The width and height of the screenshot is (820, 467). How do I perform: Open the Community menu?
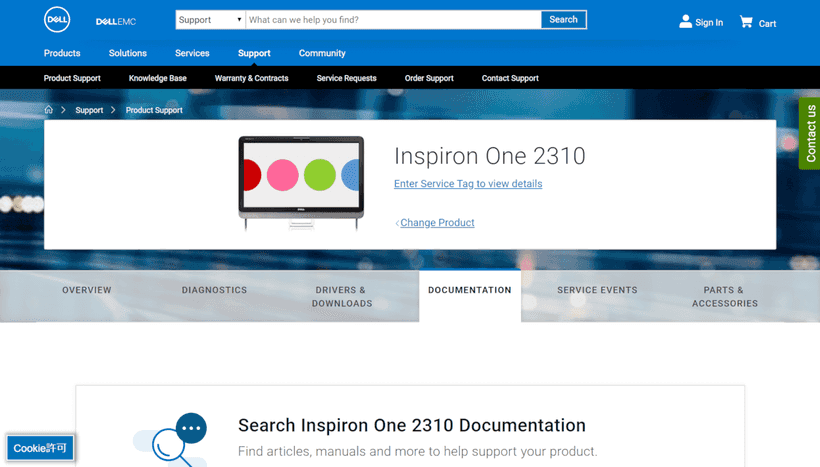click(322, 53)
